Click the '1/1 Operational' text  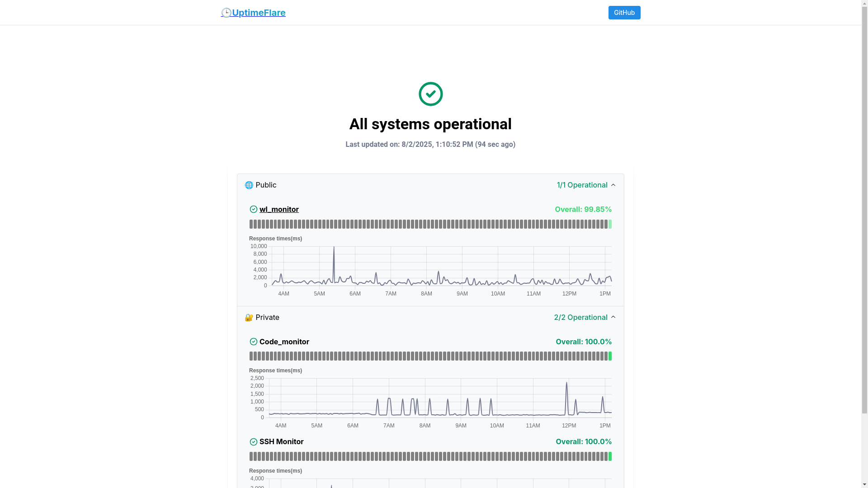[582, 185]
